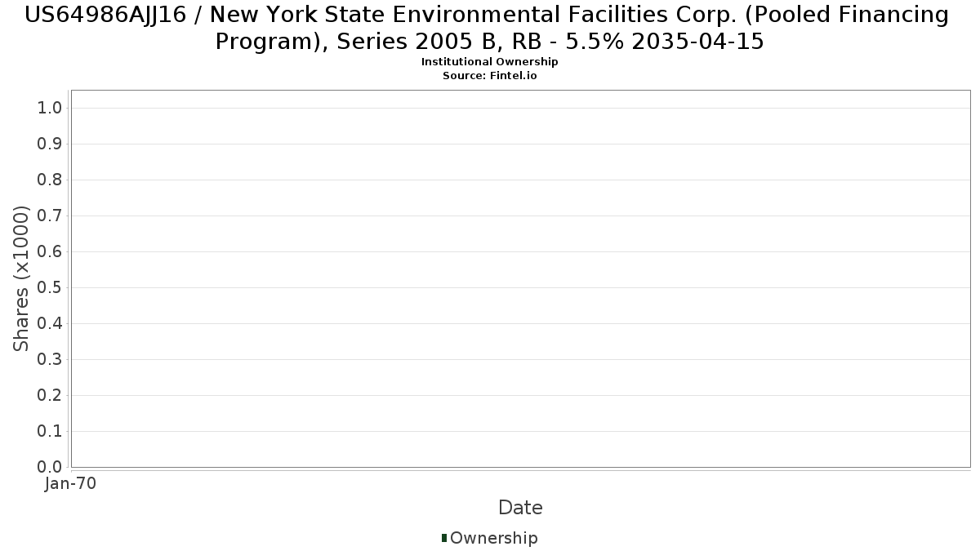
Task: Click the 0.0 y-axis tick label
Action: [51, 467]
